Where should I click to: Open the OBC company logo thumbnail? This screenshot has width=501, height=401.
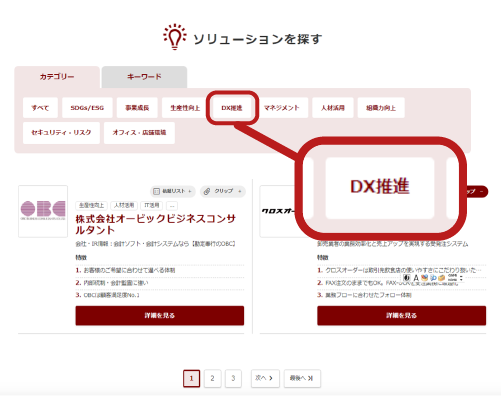(x=43, y=211)
